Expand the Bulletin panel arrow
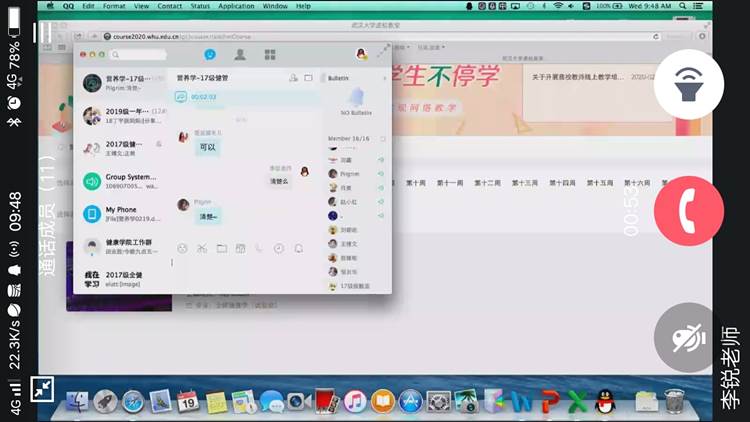Viewport: 750px width, 422px height. [x=384, y=78]
